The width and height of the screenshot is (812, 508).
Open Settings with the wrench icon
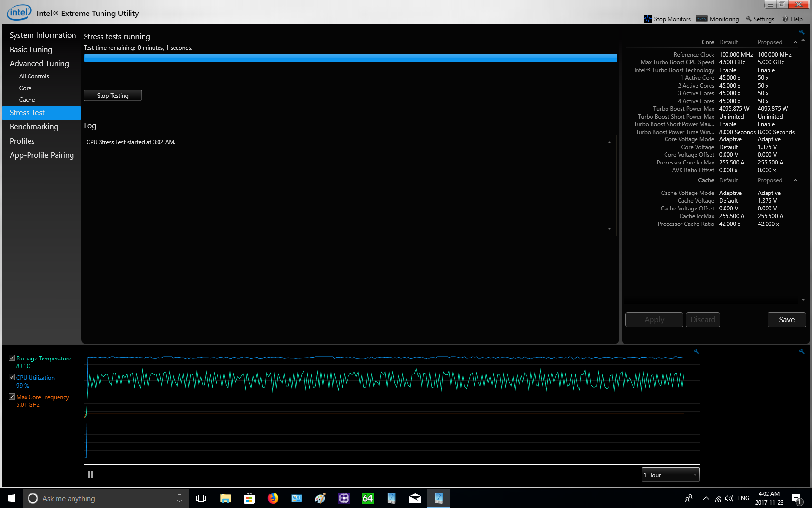tap(749, 19)
